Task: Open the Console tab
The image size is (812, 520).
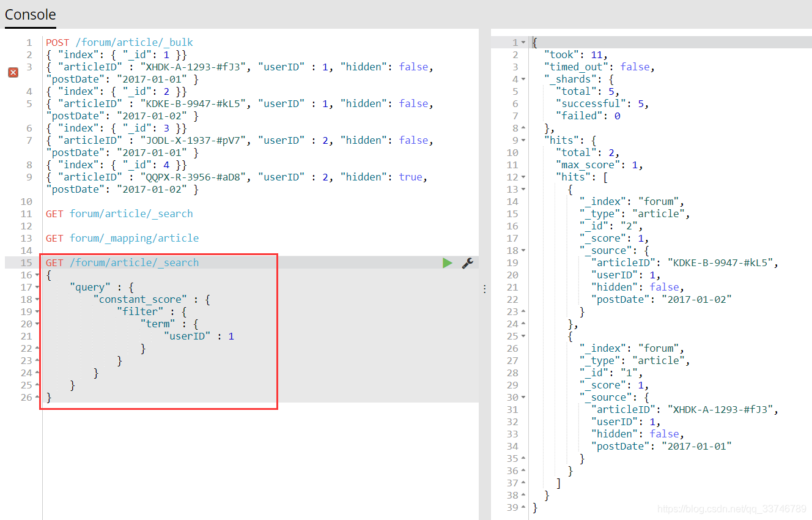Action: click(31, 14)
